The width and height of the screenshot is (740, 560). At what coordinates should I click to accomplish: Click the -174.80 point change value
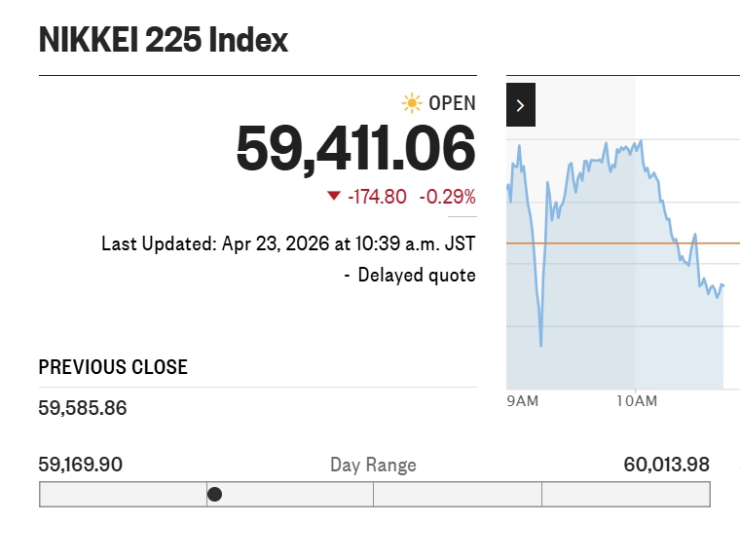click(377, 197)
